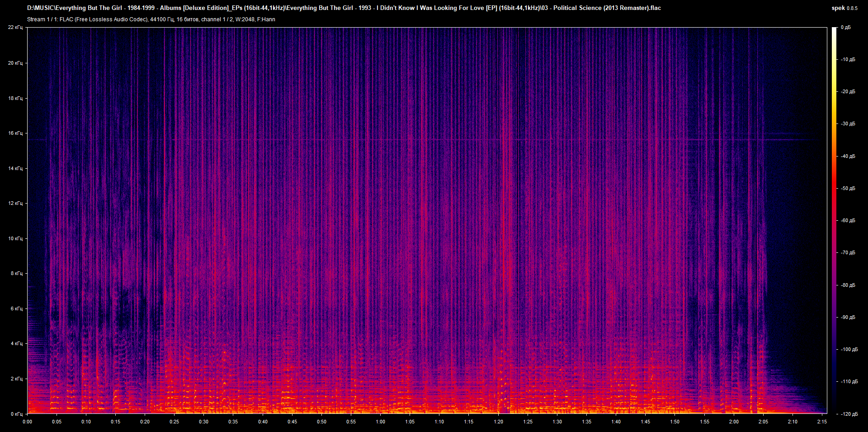Click the dB color gradient scale bar

tap(834, 221)
